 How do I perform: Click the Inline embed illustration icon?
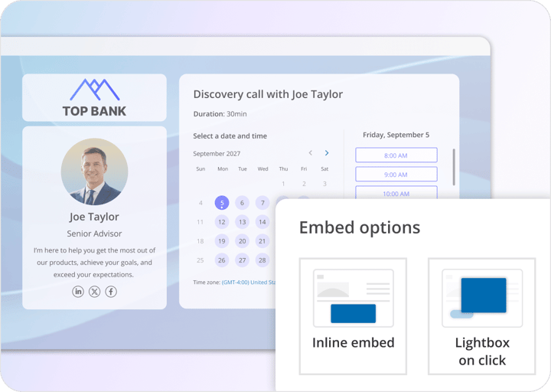click(353, 296)
